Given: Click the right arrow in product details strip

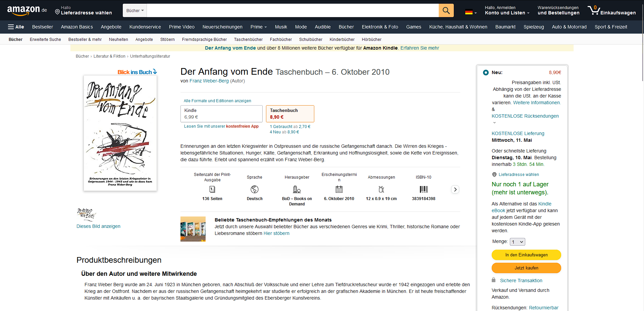Looking at the screenshot, I should point(455,189).
